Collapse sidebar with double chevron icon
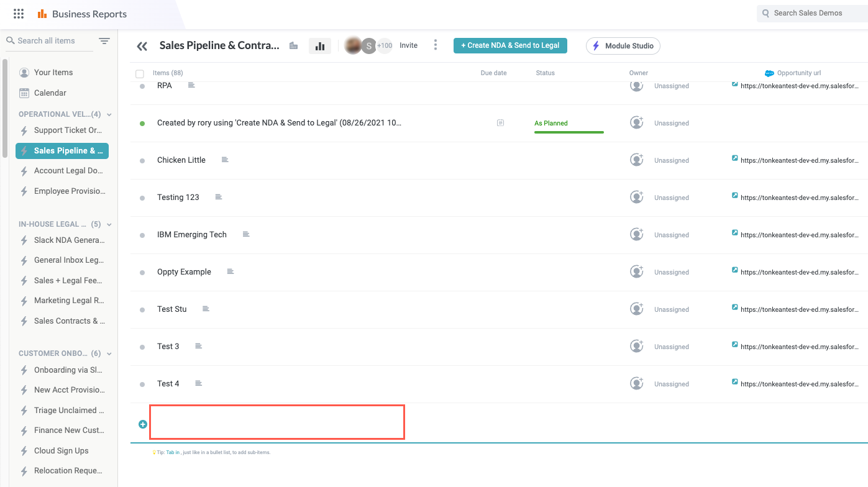868x487 pixels. pos(142,46)
